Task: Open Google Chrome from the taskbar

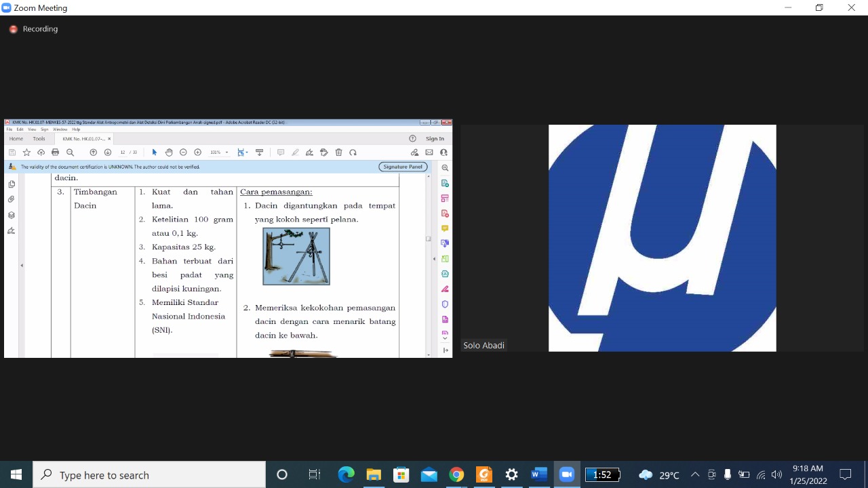Action: click(x=456, y=474)
